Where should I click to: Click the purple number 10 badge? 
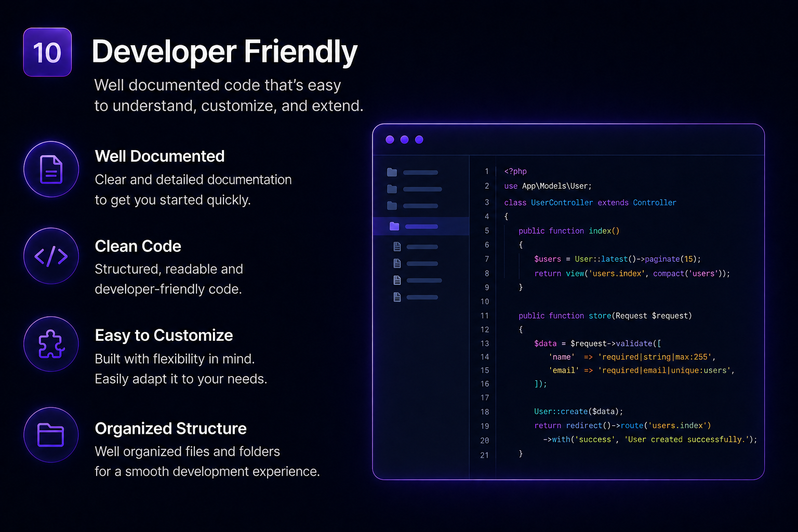click(47, 52)
